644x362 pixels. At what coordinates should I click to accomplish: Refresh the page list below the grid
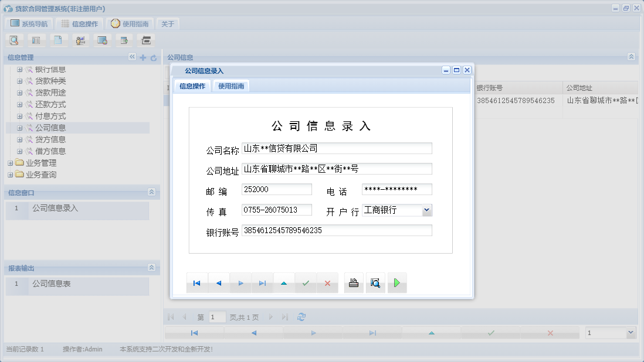click(x=301, y=316)
